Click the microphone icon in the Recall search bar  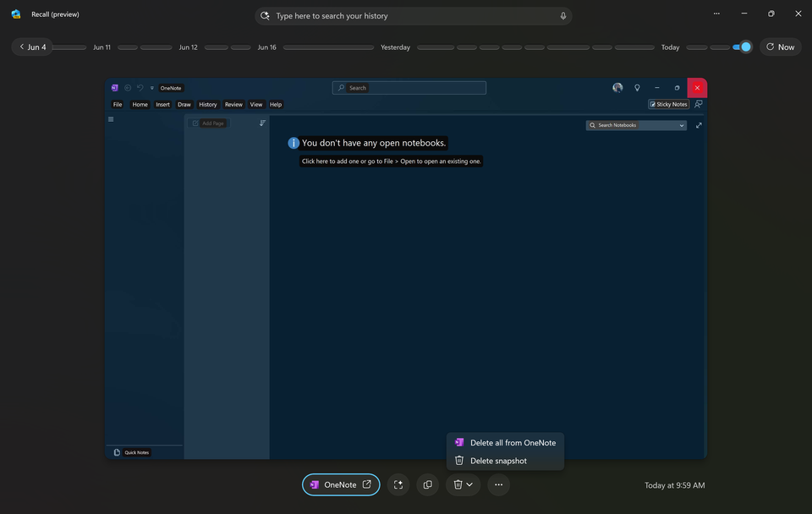pos(562,15)
